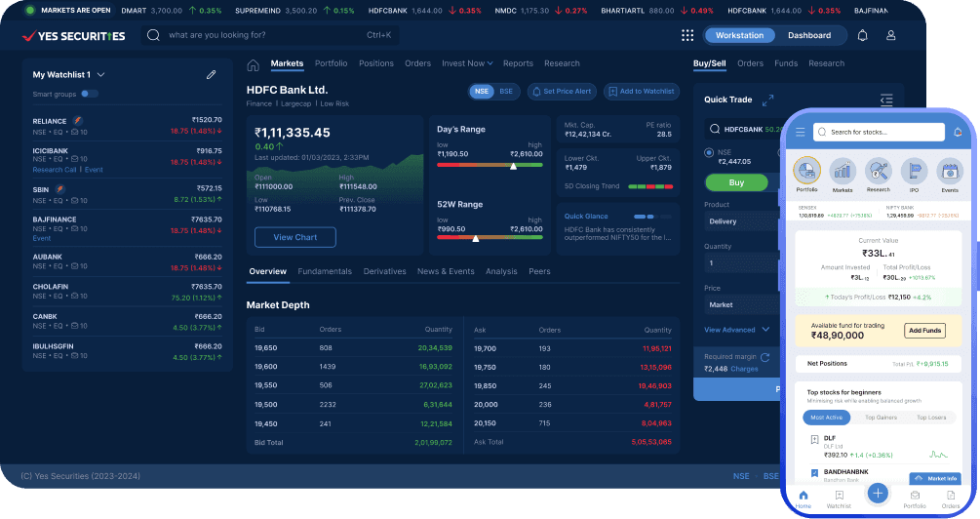The width and height of the screenshot is (980, 519).
Task: Refresh the Required margin value
Action: click(765, 357)
